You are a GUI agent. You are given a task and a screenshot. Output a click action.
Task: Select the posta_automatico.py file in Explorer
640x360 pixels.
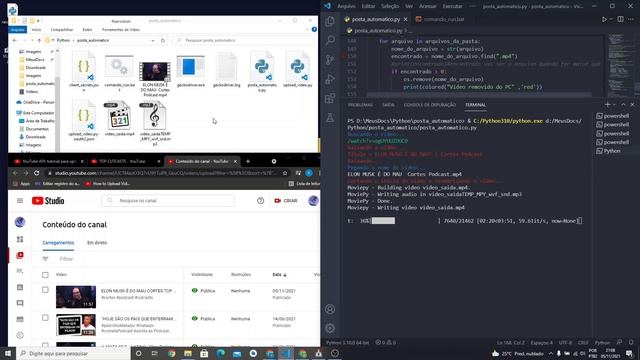[262, 71]
